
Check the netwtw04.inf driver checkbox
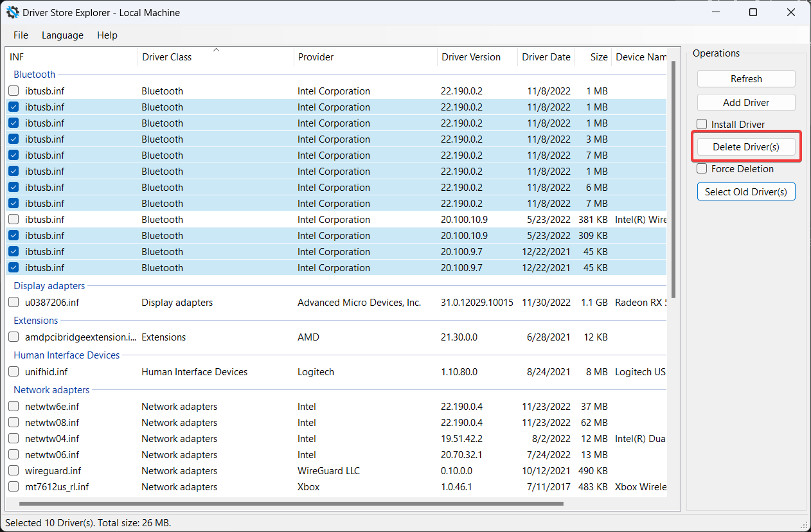13,439
